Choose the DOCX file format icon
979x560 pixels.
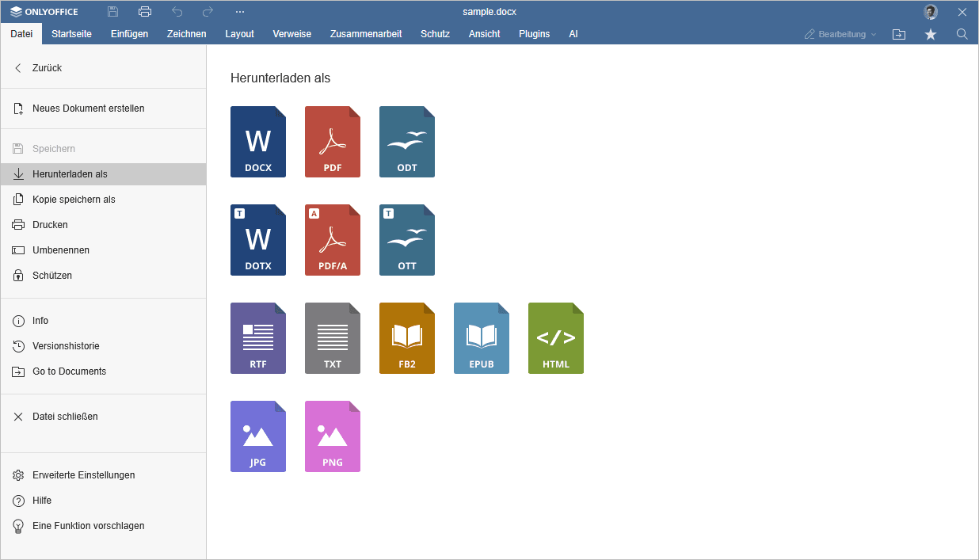coord(258,142)
